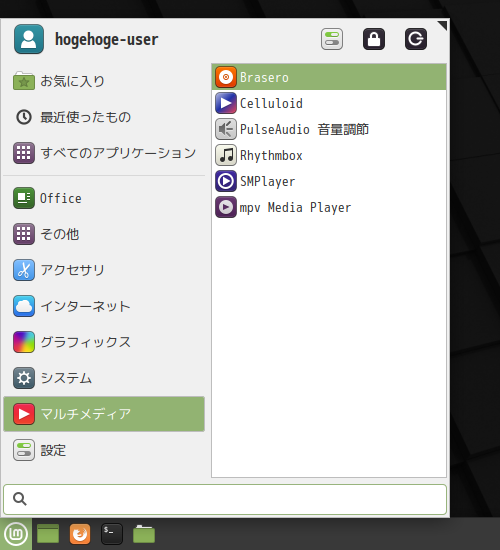Choose the グラフィックス graphics category
This screenshot has width=500, height=550.
104,342
